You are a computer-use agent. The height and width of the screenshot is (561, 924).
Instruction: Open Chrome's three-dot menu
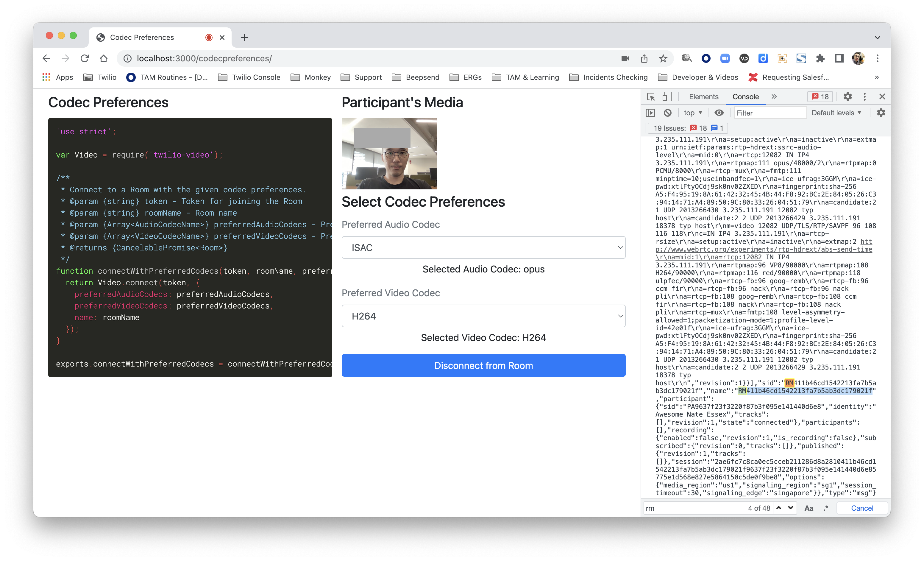click(x=878, y=58)
